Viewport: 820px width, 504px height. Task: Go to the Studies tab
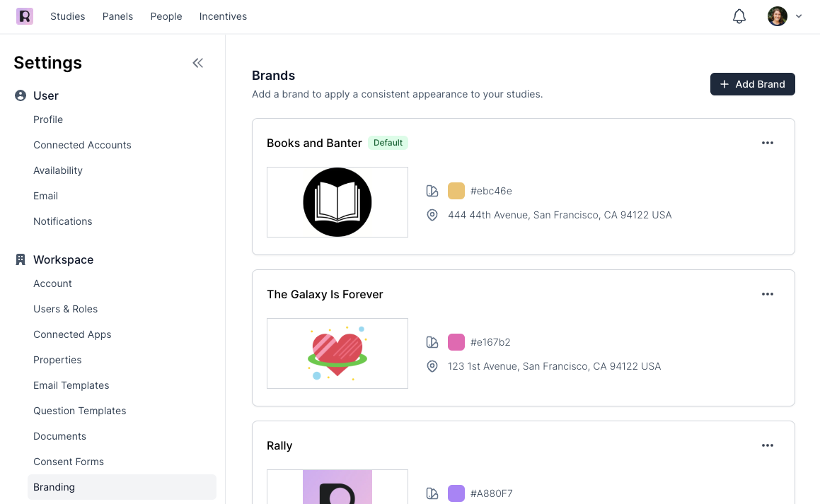tap(68, 16)
